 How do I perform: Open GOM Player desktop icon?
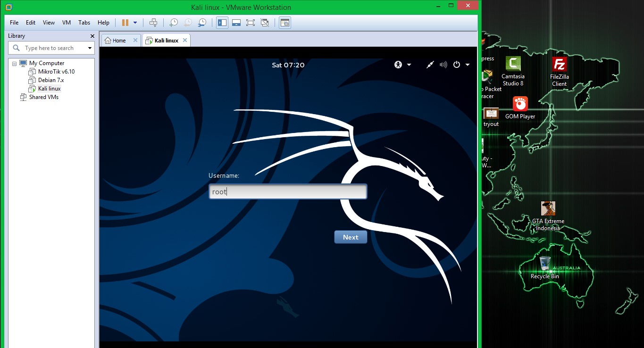pyautogui.click(x=520, y=108)
